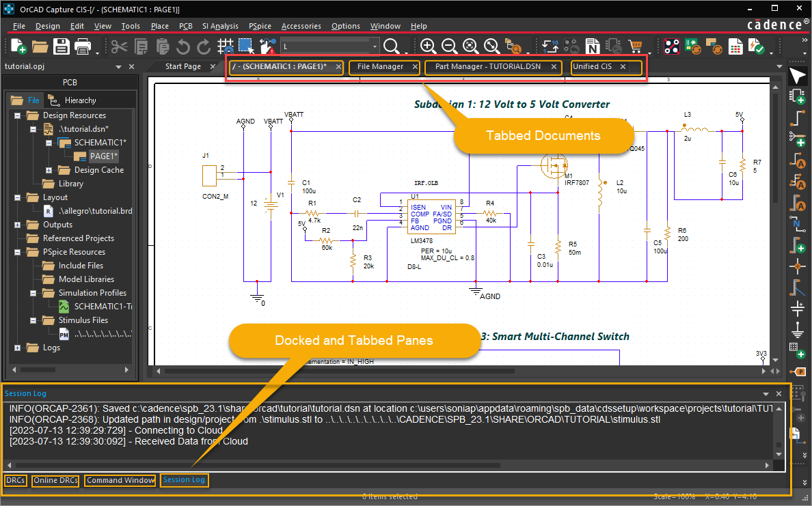Pick the Place Junction tool
Screen dimensions: 812x506
coord(797,266)
